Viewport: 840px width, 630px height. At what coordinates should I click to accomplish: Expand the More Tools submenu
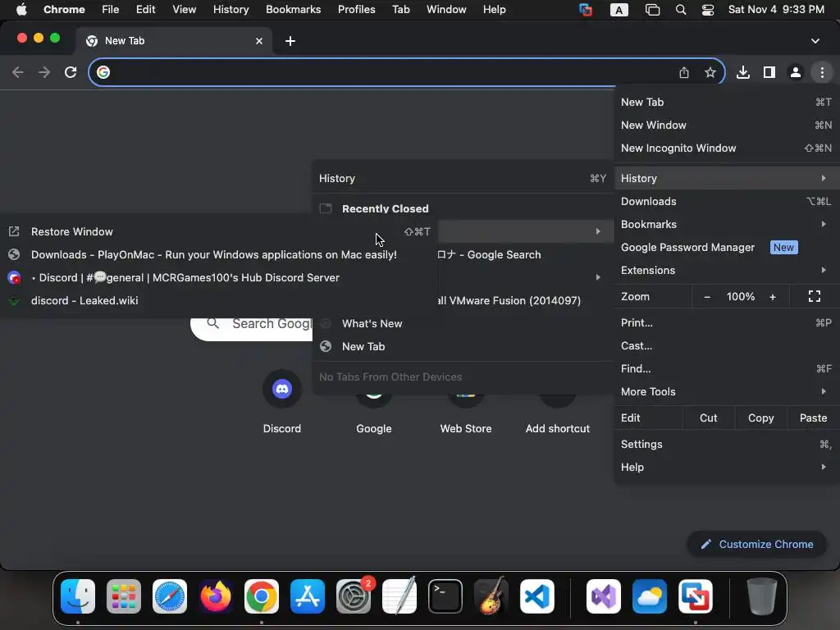click(x=726, y=391)
